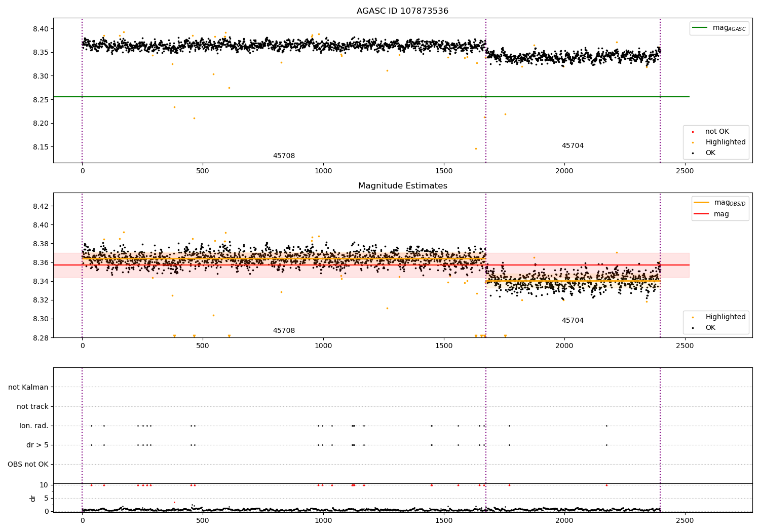Click the 1500 x-tick label under bottom plot
Screen dimensions: 760x532
[x=444, y=520]
